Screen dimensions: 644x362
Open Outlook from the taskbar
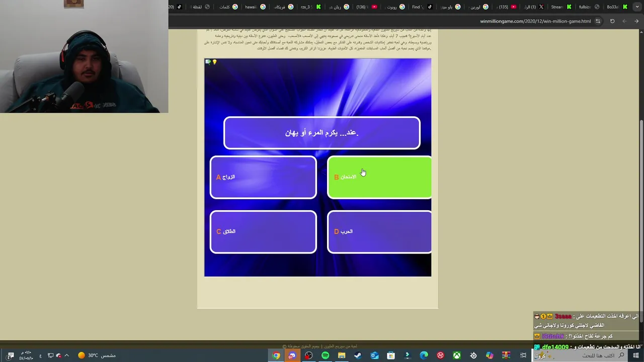pyautogui.click(x=374, y=355)
